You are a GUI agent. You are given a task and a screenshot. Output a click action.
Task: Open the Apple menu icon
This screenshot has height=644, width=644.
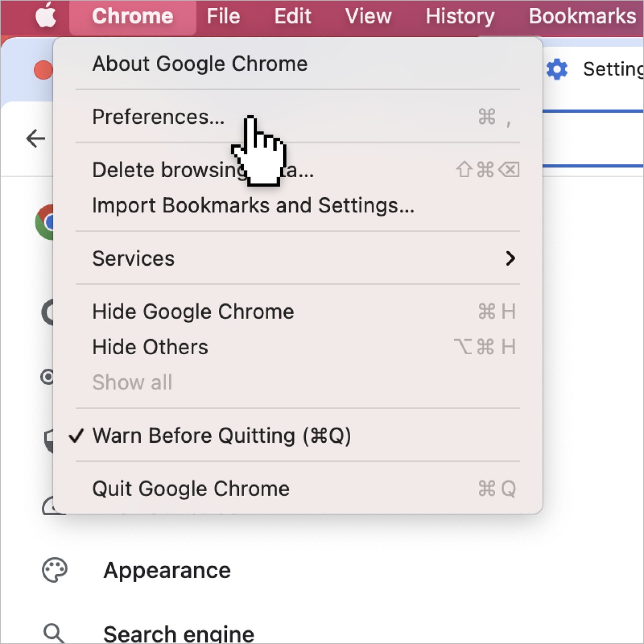[x=46, y=15]
